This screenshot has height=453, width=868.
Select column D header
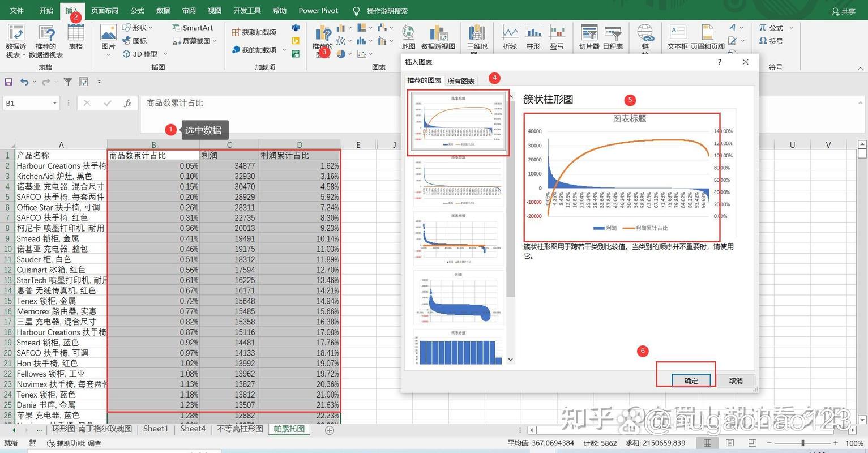pyautogui.click(x=299, y=145)
